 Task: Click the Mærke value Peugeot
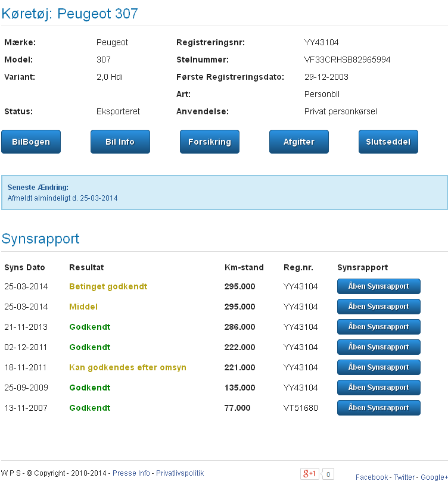point(112,43)
